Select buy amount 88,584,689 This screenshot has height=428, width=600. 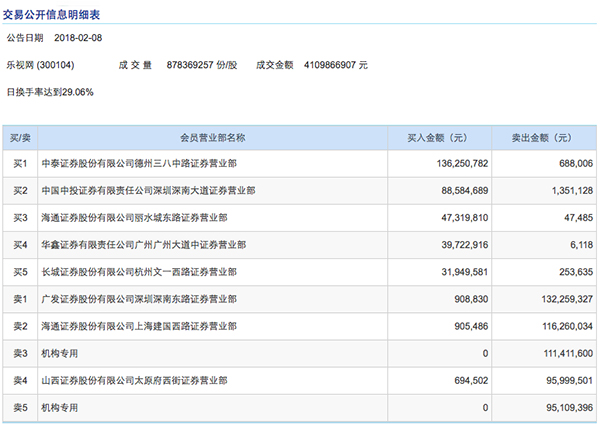465,191
